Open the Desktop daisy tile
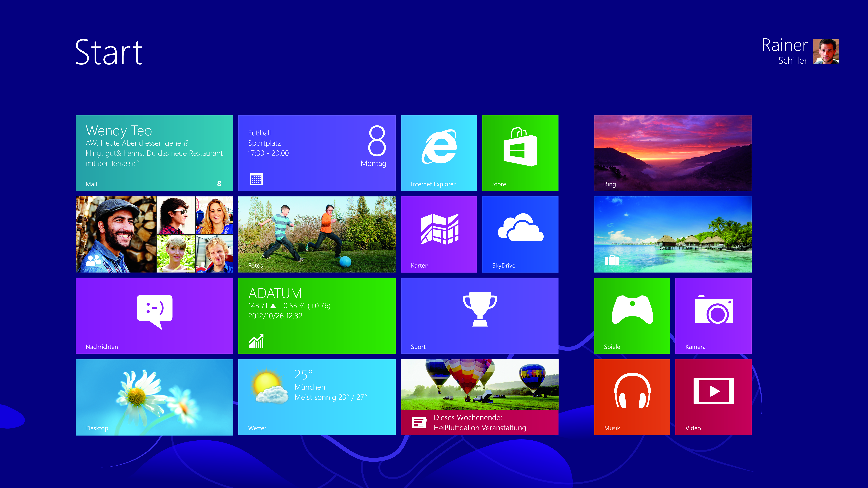868x488 pixels. (154, 397)
